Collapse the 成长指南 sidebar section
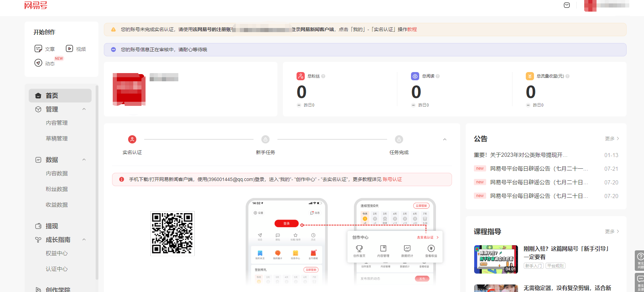Screen dimensions: 644x292 pyautogui.click(x=84, y=239)
